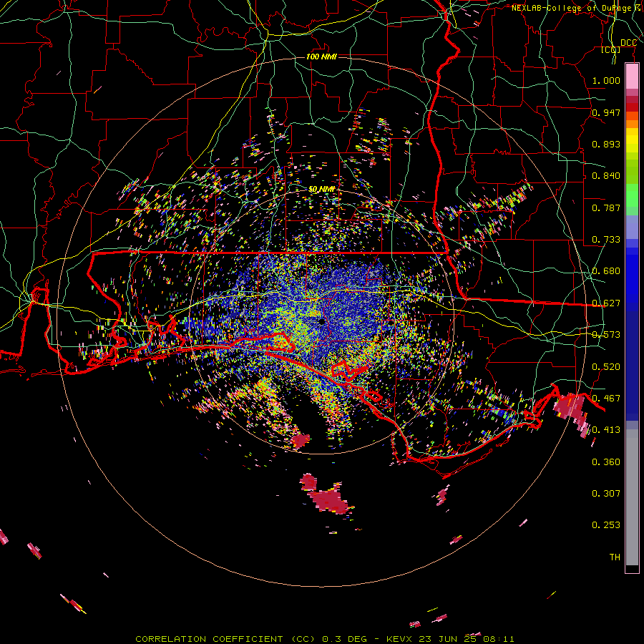
Task: Click the DCC product label
Action: pyautogui.click(x=628, y=43)
